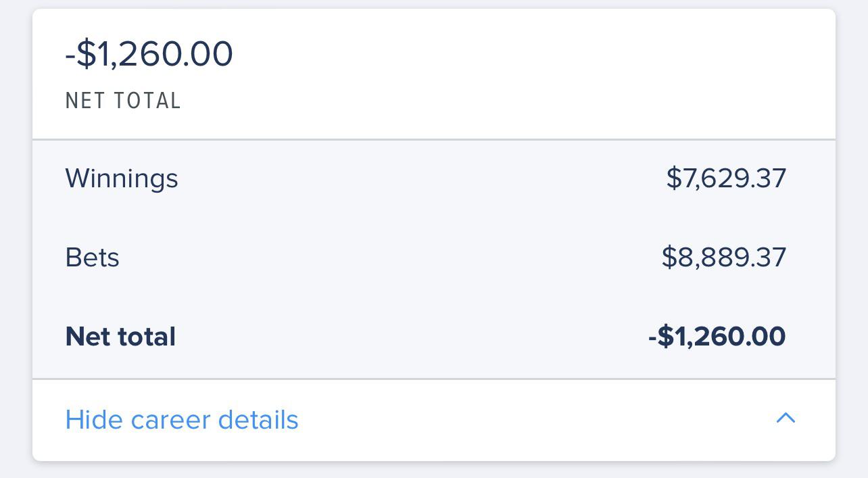
Task: Click the large -$1,260.00 header figure
Action: pyautogui.click(x=149, y=53)
